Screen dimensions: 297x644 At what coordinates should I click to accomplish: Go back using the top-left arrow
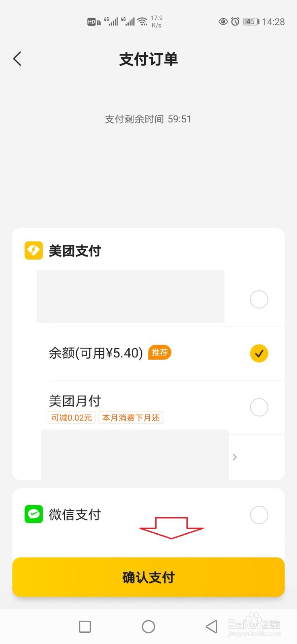point(17,59)
